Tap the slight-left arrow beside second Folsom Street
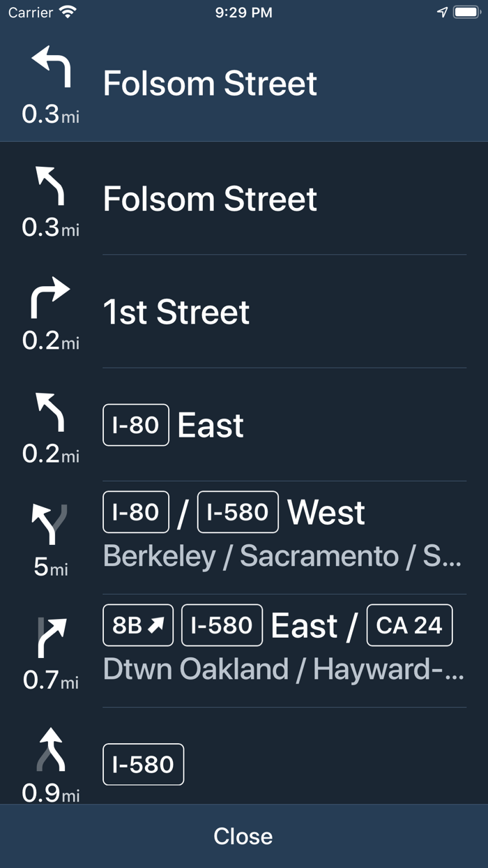Viewport: 488px width, 868px height. 51,186
